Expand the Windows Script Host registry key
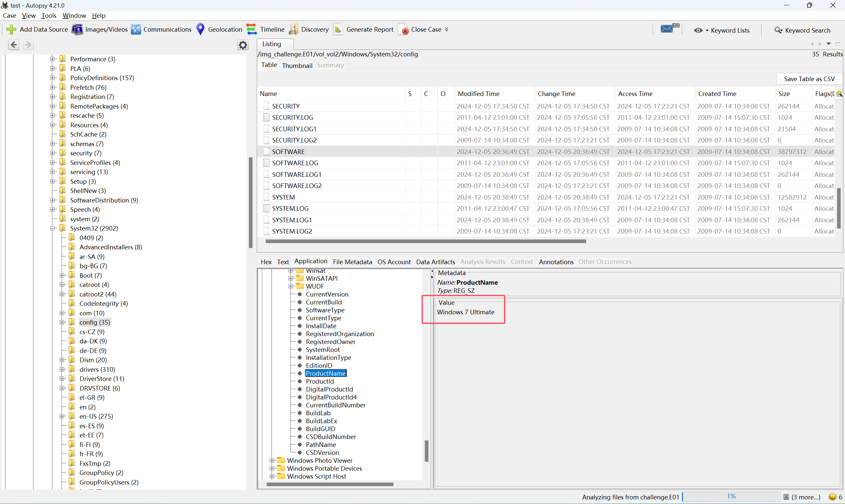 pyautogui.click(x=272, y=476)
